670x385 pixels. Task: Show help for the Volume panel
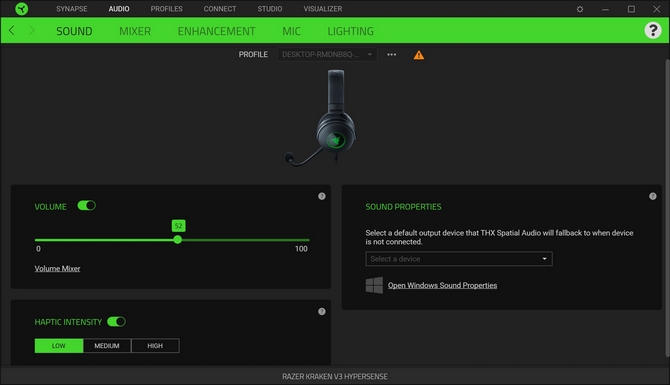tap(322, 196)
